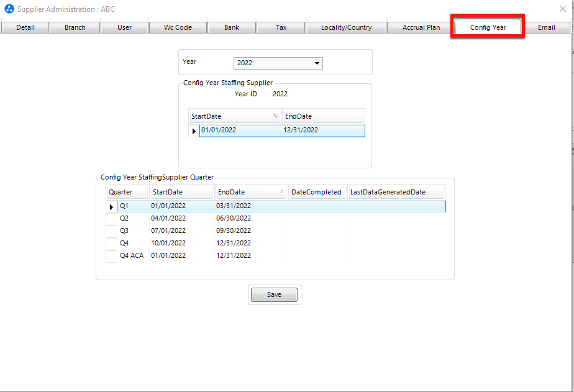Click the row selector beside the Q2 row
The image size is (574, 392).
[111, 219]
